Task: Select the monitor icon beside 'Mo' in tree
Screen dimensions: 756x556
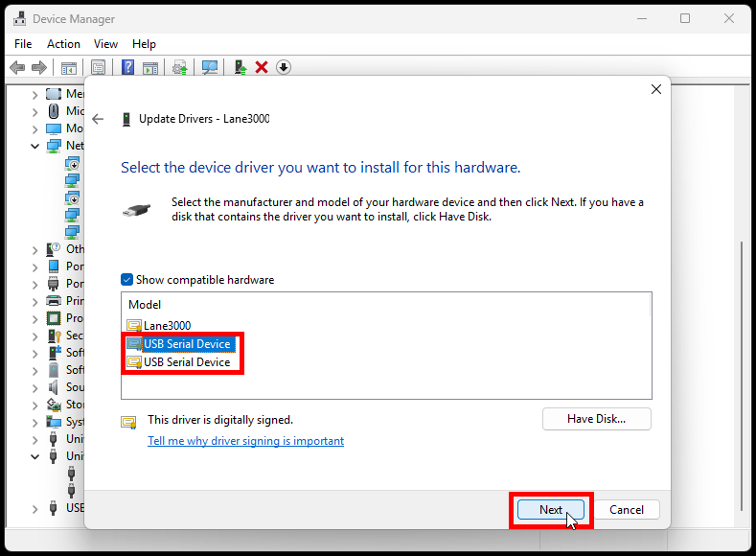Action: [x=54, y=128]
